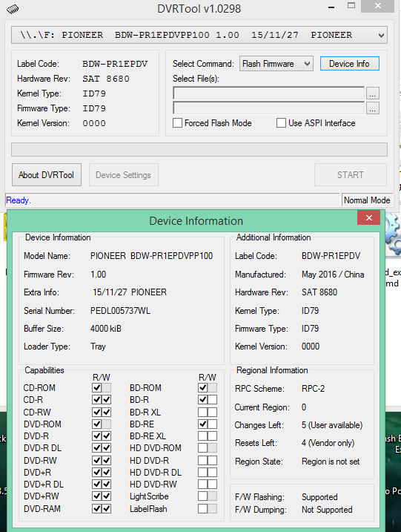Click the flashing progress bar

199,149
